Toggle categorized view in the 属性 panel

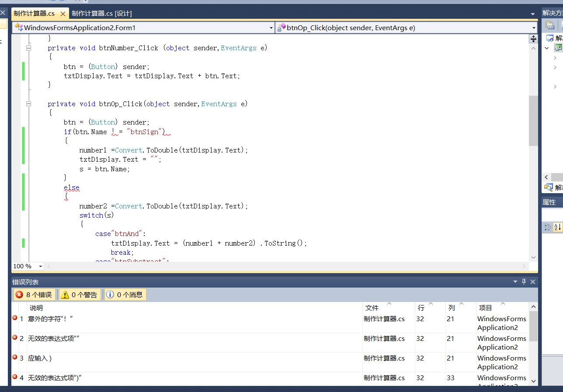(x=548, y=227)
